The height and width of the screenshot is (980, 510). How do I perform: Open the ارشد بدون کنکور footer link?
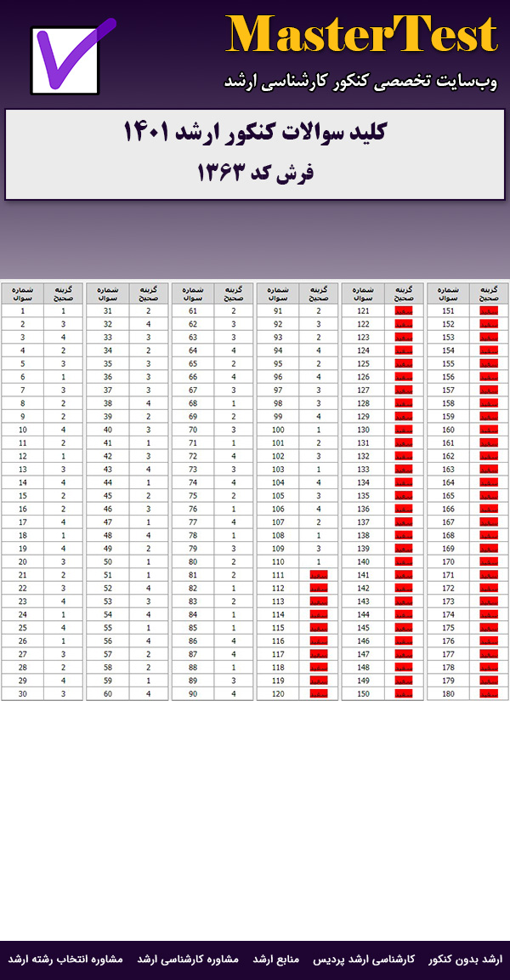coord(465,959)
